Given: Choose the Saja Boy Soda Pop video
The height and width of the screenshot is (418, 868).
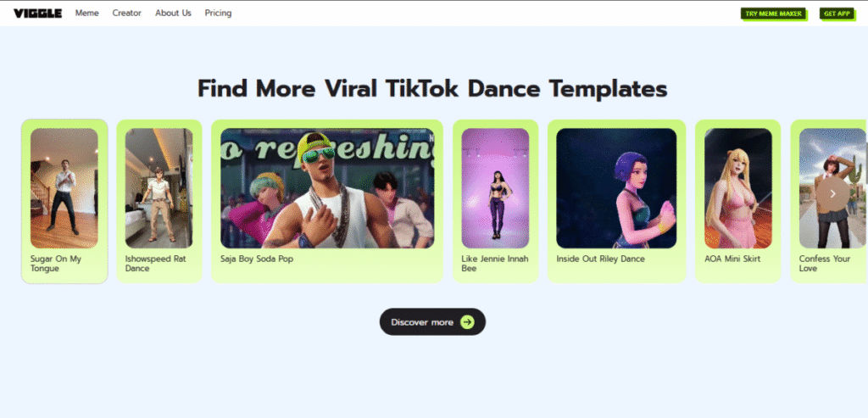Looking at the screenshot, I should 327,188.
